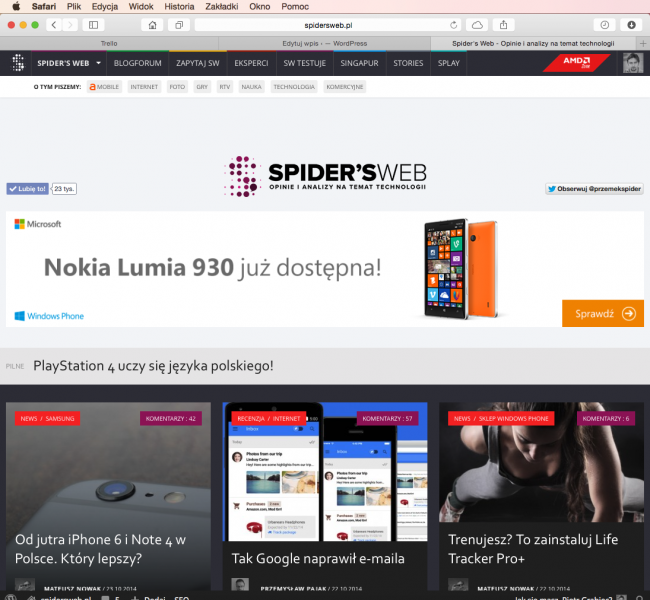Select the FOTO topic tag
This screenshot has width=650, height=600.
tap(177, 87)
